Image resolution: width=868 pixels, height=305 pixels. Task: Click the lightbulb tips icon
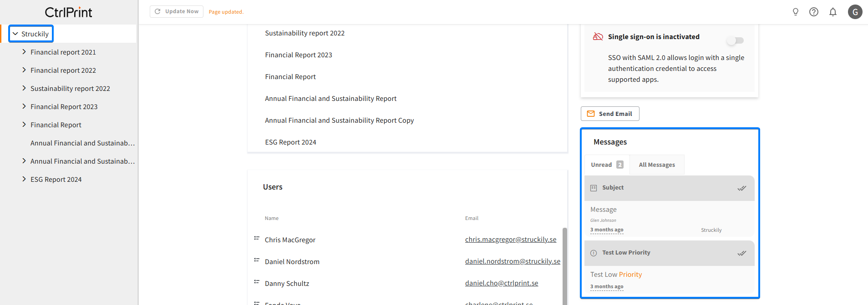click(795, 12)
